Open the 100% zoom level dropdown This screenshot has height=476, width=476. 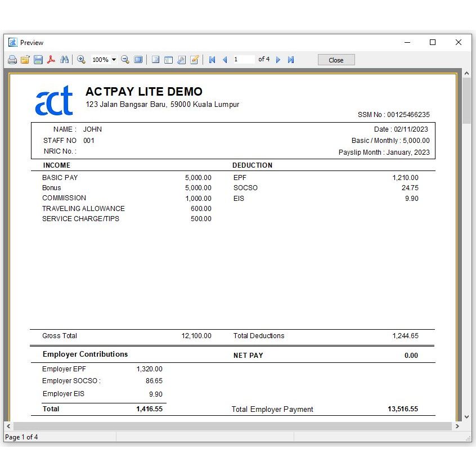(114, 60)
